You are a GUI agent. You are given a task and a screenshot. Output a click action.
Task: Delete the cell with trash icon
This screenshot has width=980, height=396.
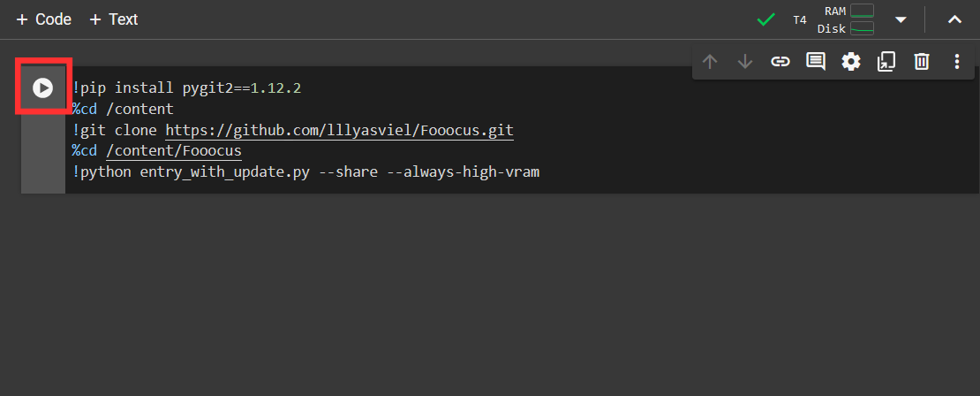922,61
